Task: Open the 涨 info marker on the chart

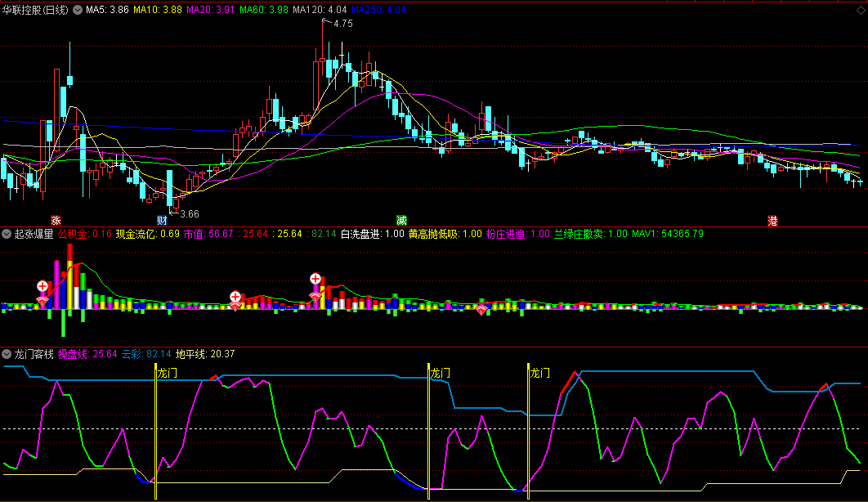Action: coord(56,221)
